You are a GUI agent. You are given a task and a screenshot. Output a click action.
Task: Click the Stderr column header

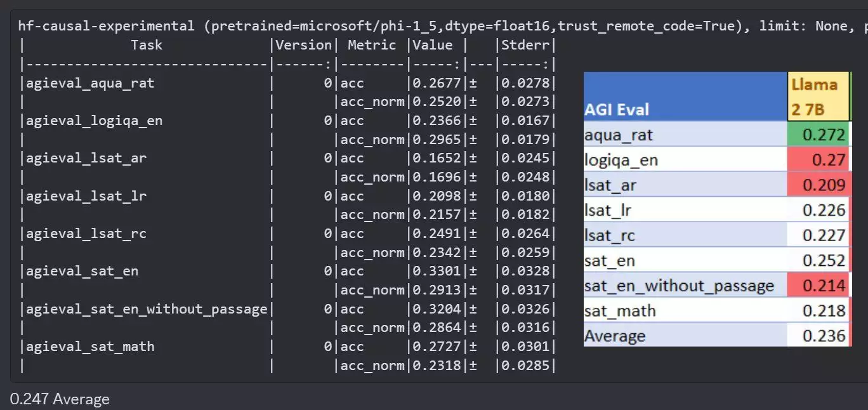click(x=525, y=45)
